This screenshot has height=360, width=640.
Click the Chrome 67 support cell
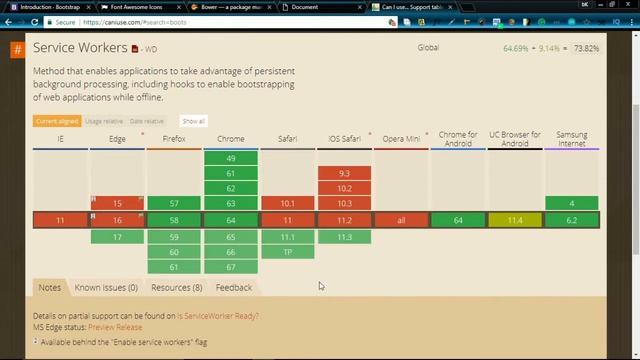pos(231,267)
